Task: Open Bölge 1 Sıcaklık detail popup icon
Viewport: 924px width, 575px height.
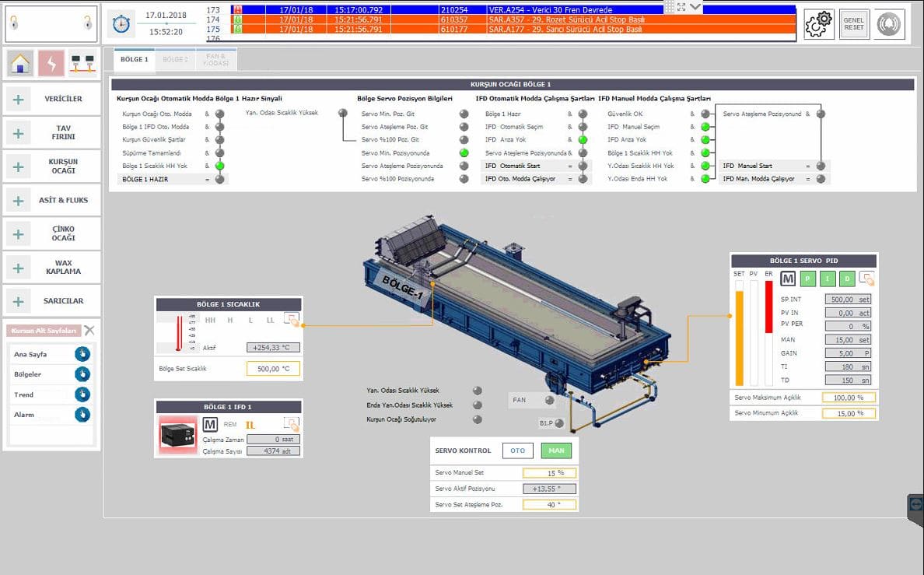Action: coord(291,318)
